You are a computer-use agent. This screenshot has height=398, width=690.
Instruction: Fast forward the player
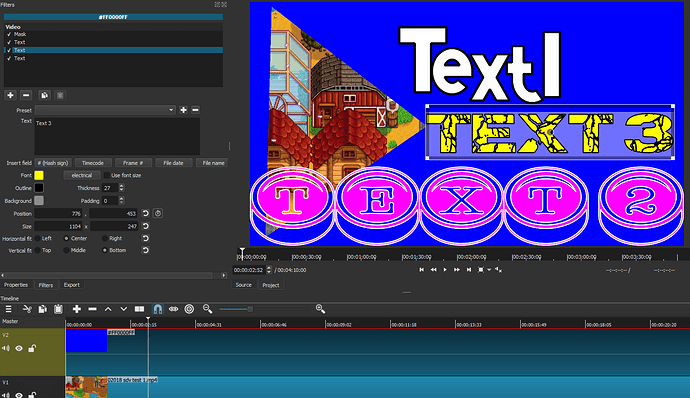457,269
